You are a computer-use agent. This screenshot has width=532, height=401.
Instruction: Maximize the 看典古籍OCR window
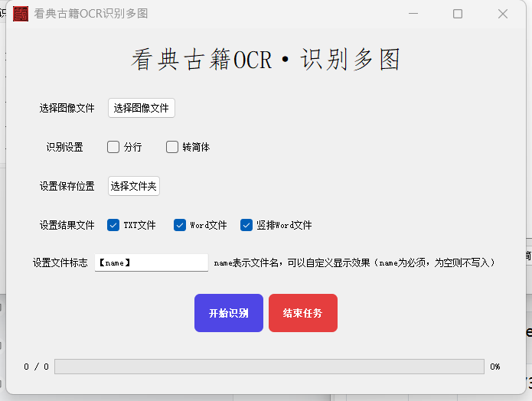tap(458, 14)
